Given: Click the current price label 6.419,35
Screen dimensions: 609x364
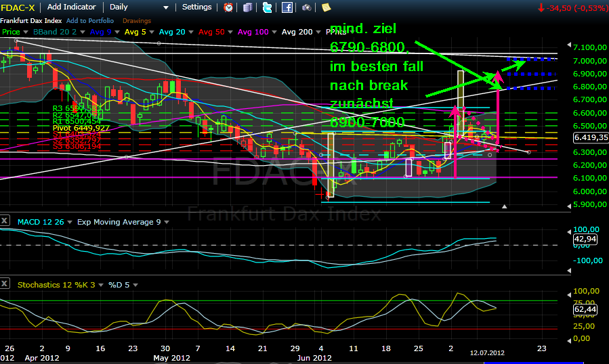Looking at the screenshot, I should (x=591, y=137).
